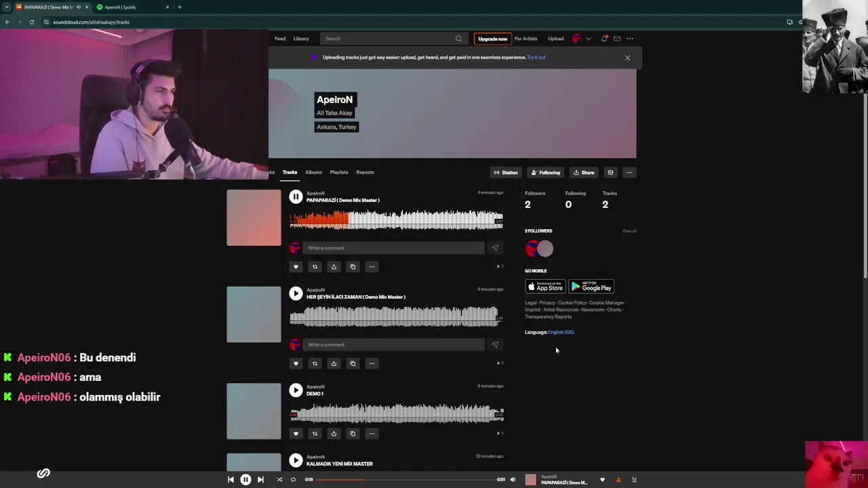
Task: Share the DEMO 1 track
Action: pyautogui.click(x=334, y=433)
